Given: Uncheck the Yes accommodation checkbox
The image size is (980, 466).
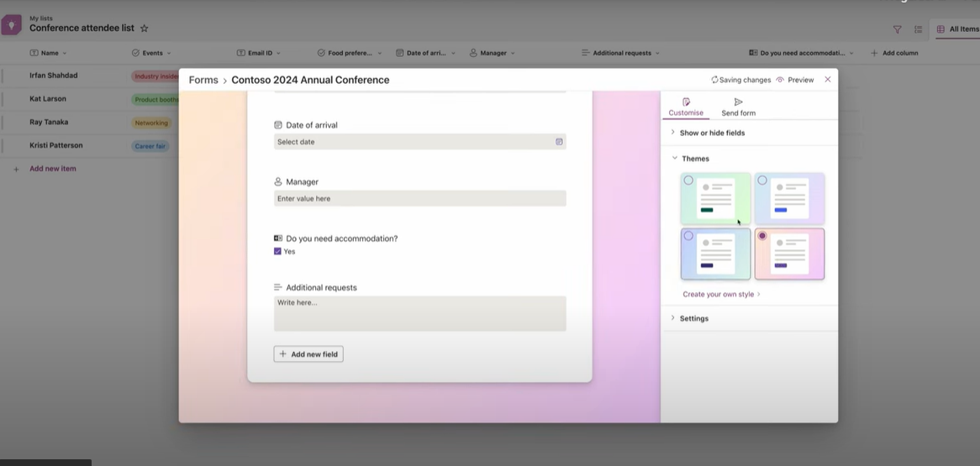Looking at the screenshot, I should (277, 251).
